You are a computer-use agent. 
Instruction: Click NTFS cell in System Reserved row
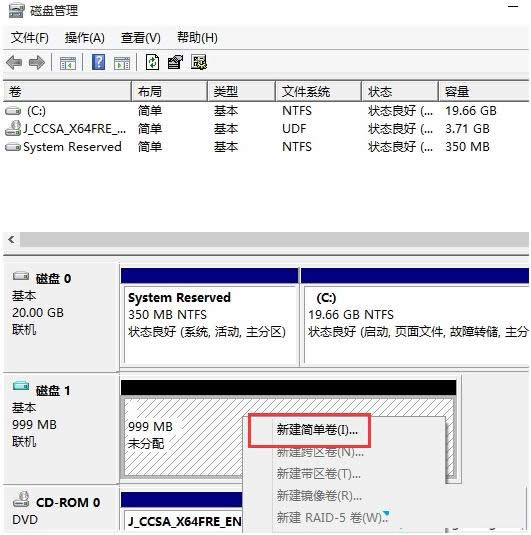297,147
